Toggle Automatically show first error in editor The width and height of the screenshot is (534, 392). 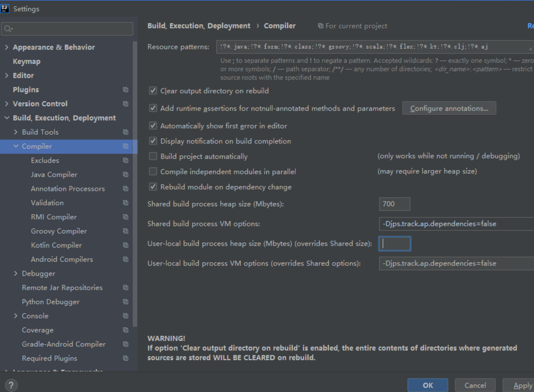pos(153,126)
